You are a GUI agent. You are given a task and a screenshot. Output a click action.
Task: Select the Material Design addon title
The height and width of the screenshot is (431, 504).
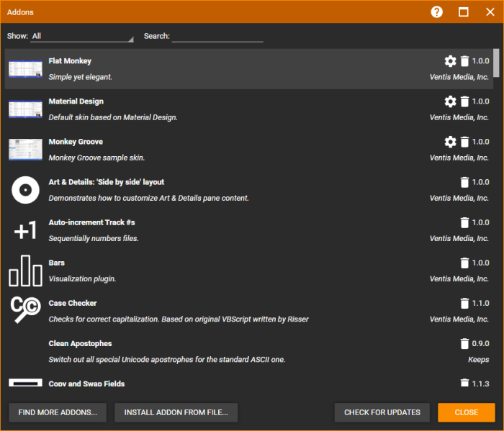[x=76, y=101]
